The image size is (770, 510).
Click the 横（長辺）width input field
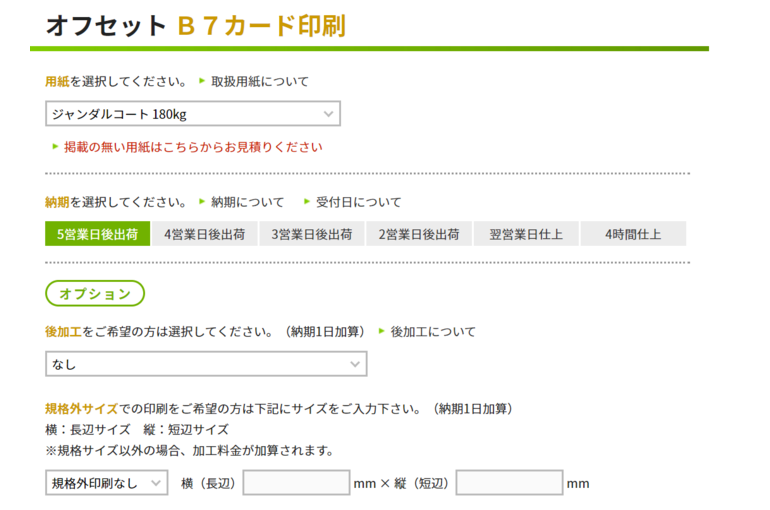(296, 483)
